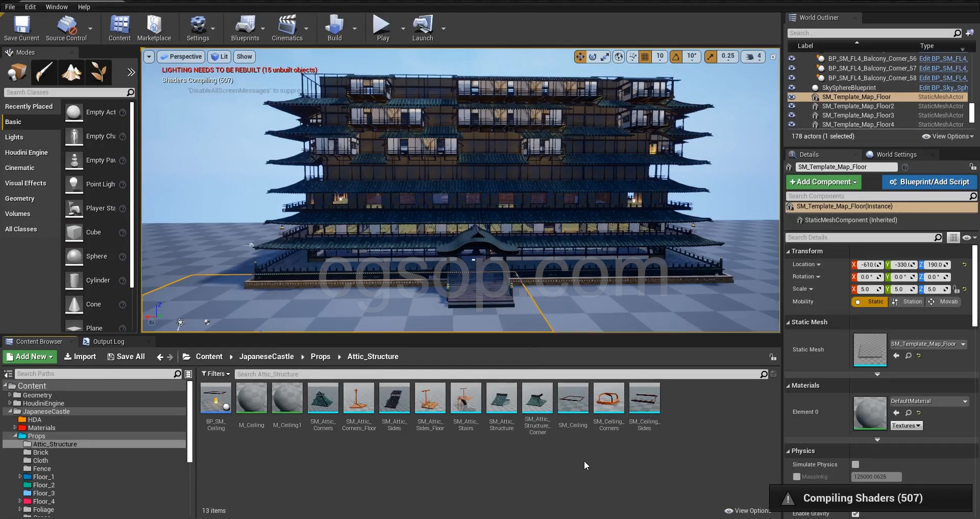980x519 pixels.
Task: Open the Edit menu
Action: (x=30, y=7)
